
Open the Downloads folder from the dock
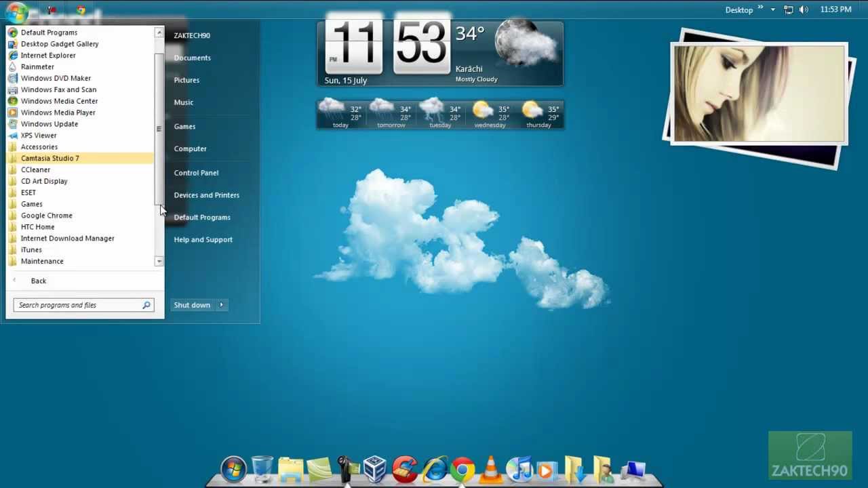point(575,468)
